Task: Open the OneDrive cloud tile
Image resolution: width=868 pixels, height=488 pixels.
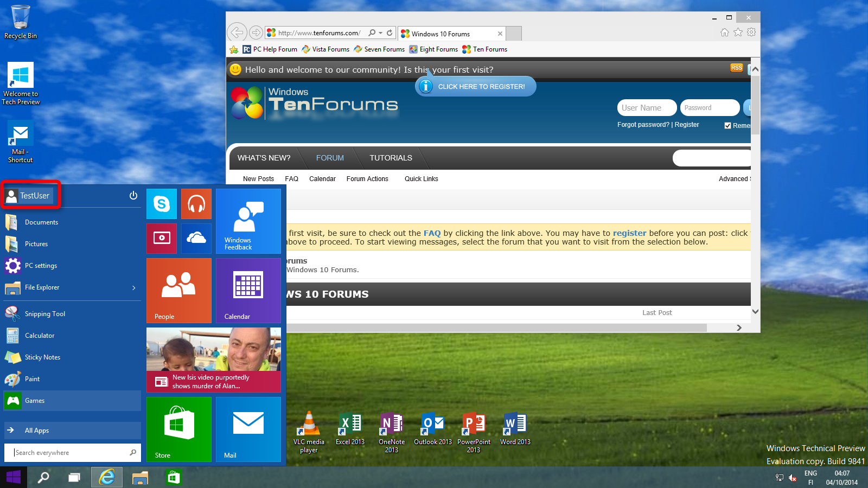Action: coord(196,239)
